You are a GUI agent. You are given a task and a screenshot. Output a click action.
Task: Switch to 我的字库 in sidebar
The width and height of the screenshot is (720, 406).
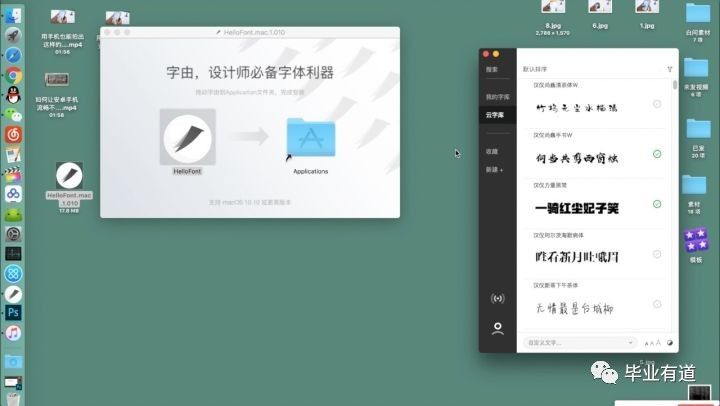497,97
